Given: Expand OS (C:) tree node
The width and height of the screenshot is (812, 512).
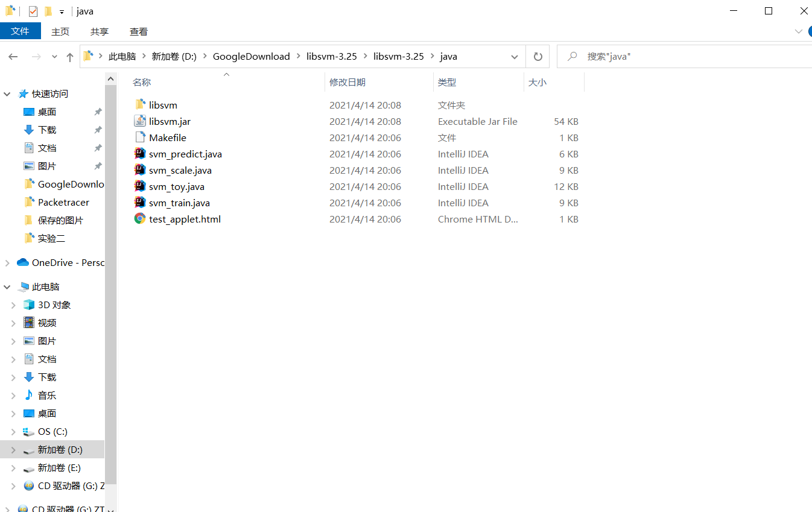Looking at the screenshot, I should pyautogui.click(x=13, y=432).
